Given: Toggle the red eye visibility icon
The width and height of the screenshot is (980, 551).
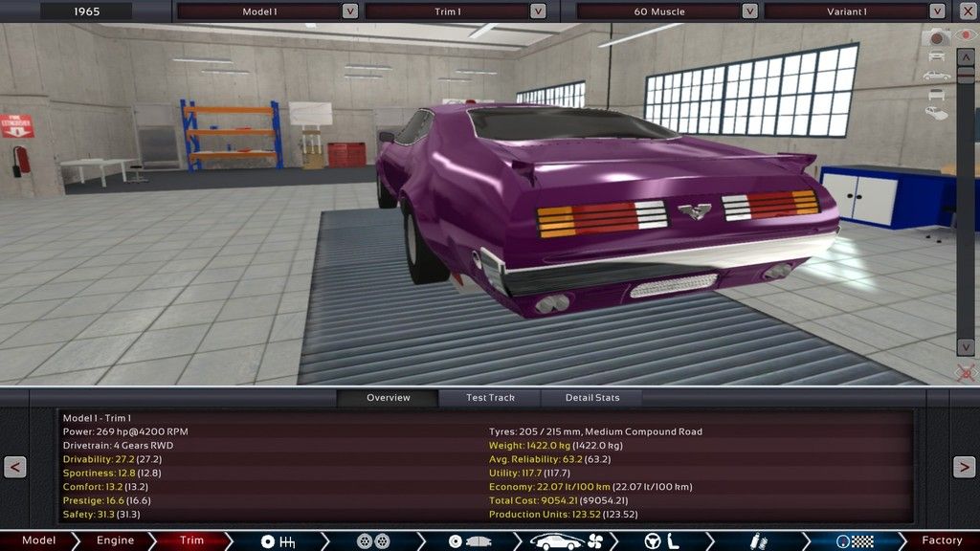Looking at the screenshot, I should 967,35.
